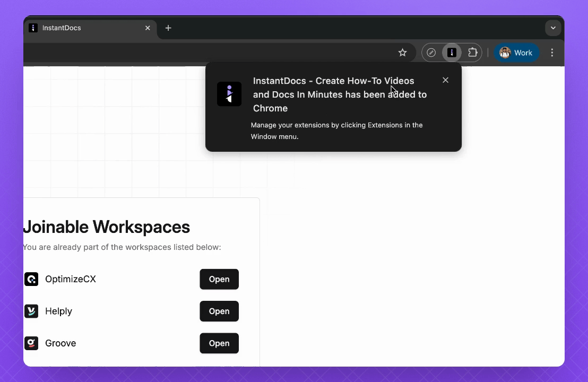The height and width of the screenshot is (382, 588).
Task: Click the Joinable Workspaces heading
Action: pyautogui.click(x=107, y=227)
